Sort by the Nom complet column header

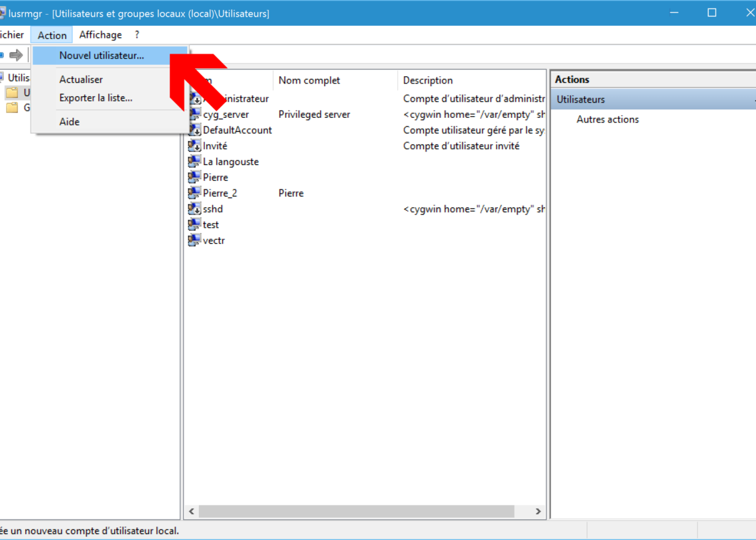coord(309,81)
